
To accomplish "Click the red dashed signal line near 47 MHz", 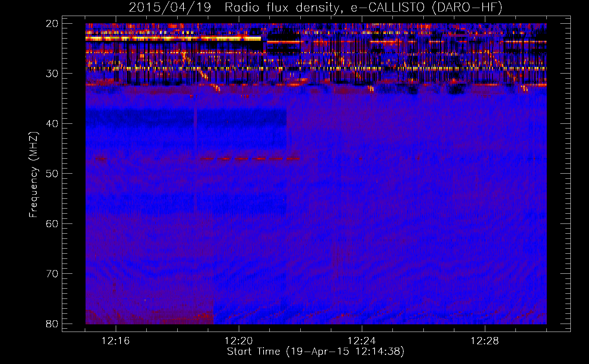I will [250, 159].
